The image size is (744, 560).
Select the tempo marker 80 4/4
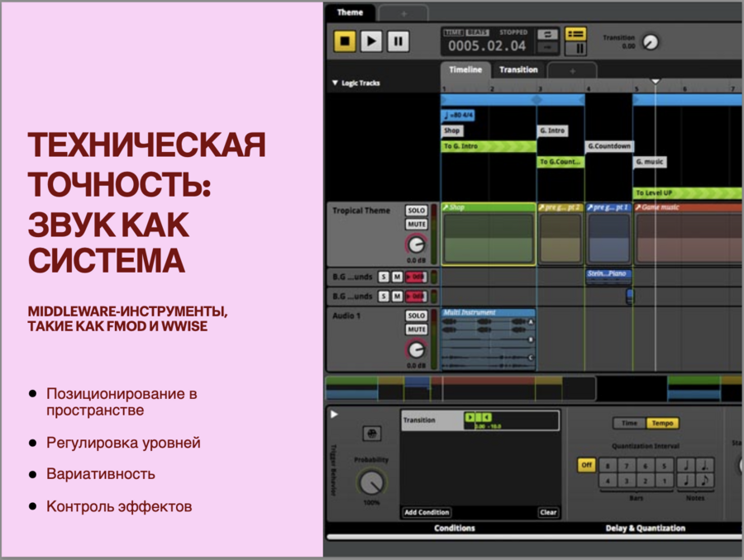[458, 116]
